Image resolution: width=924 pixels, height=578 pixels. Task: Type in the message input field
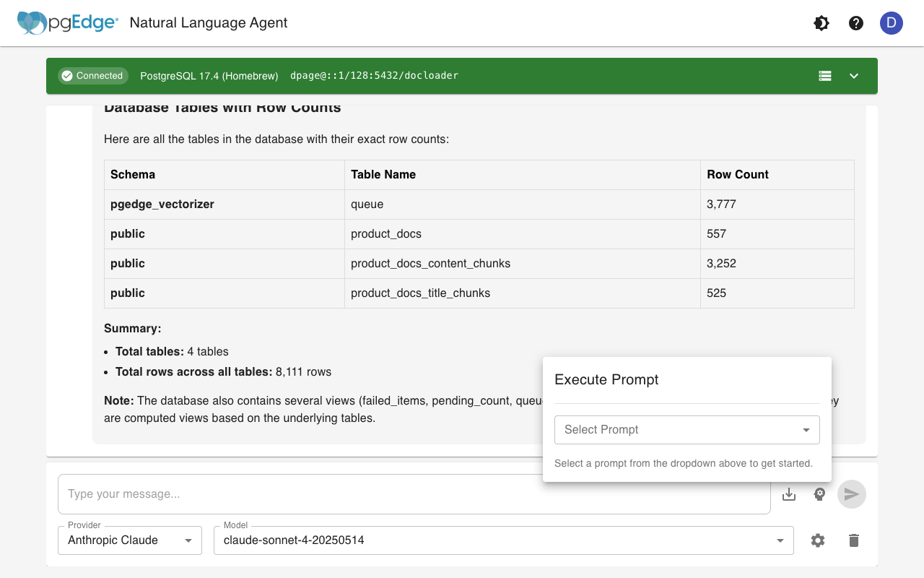tap(414, 494)
